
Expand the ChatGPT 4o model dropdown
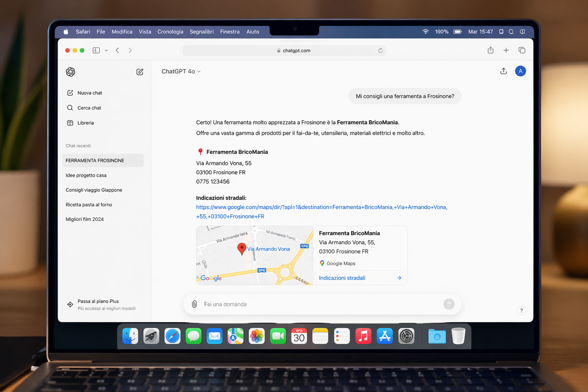click(x=181, y=72)
